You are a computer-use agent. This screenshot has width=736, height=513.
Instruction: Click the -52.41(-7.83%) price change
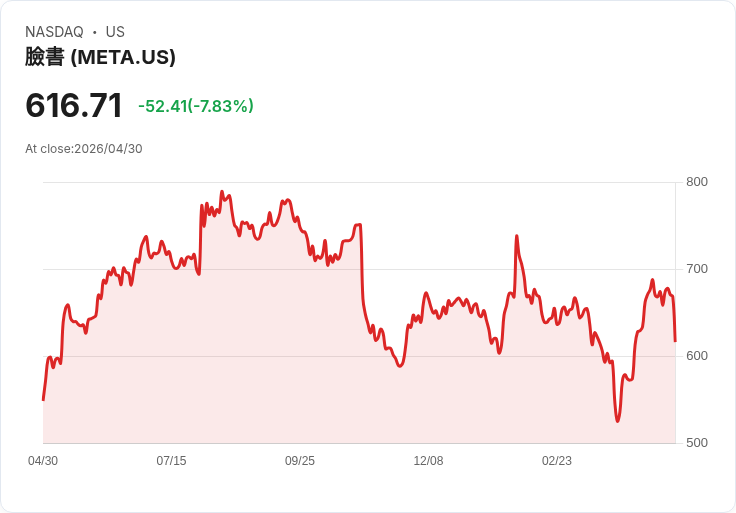196,106
